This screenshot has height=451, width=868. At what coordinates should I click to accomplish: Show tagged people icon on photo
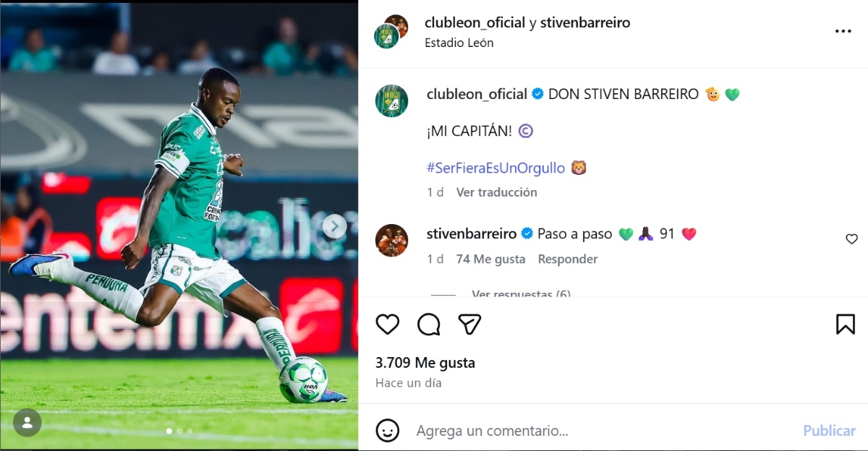pos(27,423)
